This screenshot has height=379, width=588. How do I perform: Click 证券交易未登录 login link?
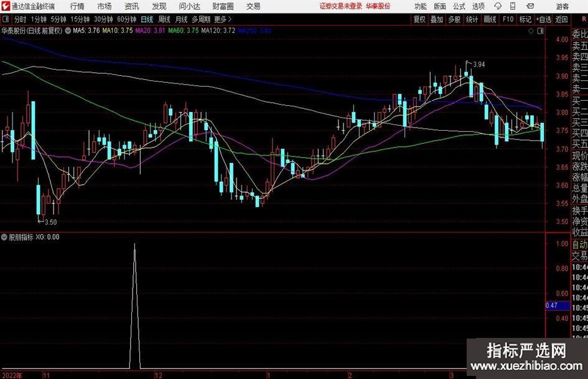(x=341, y=6)
